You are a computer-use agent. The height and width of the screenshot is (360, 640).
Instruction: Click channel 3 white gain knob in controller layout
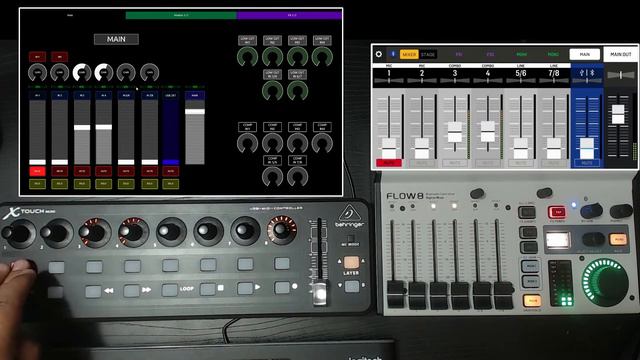(82, 73)
